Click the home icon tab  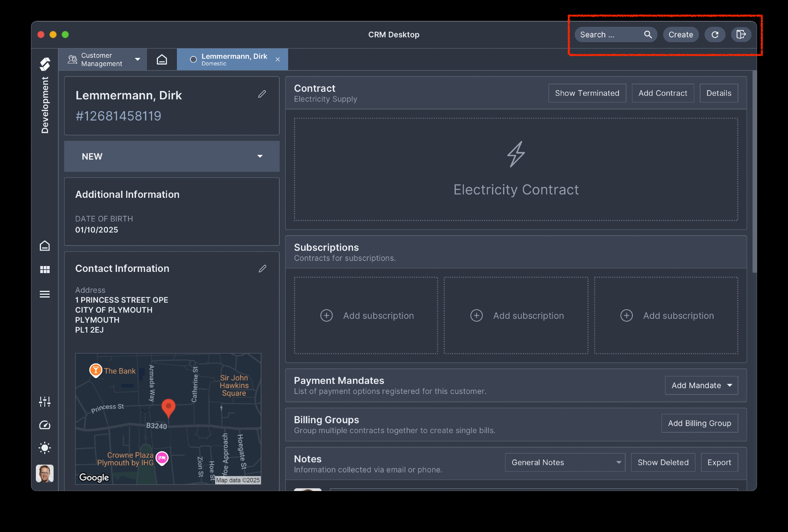(x=162, y=60)
